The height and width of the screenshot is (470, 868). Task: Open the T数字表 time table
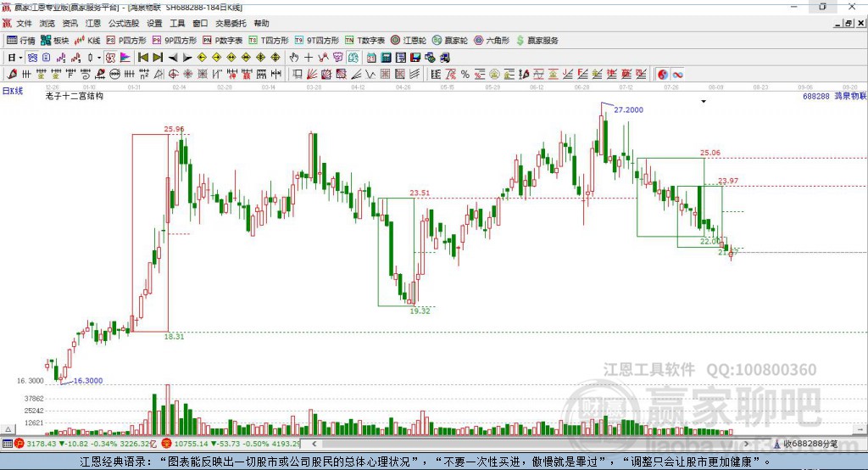coord(364,41)
